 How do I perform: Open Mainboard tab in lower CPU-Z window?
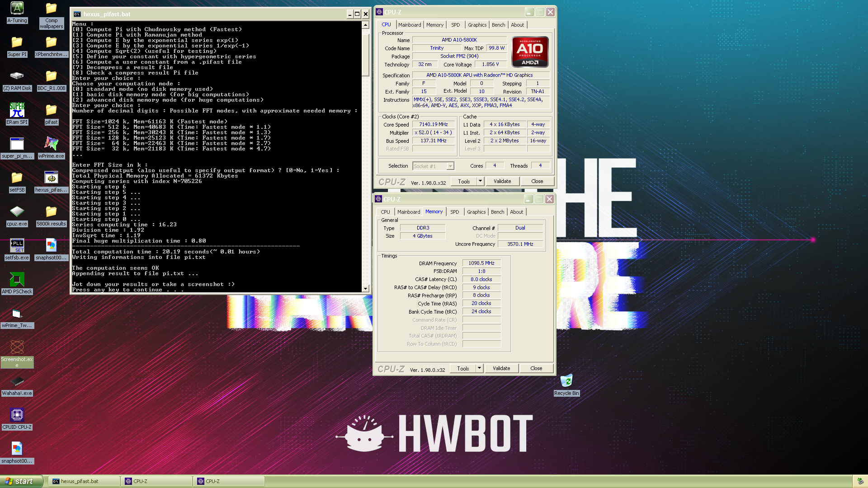[409, 212]
